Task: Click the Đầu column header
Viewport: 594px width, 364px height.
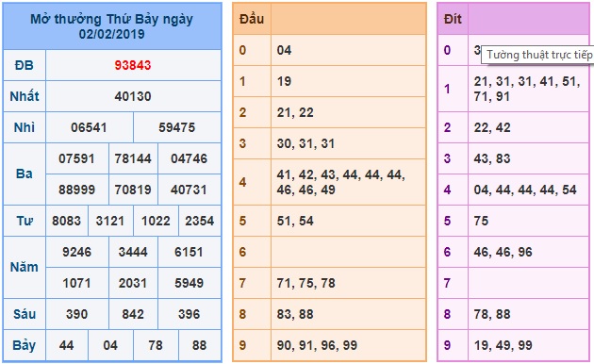Action: point(252,19)
